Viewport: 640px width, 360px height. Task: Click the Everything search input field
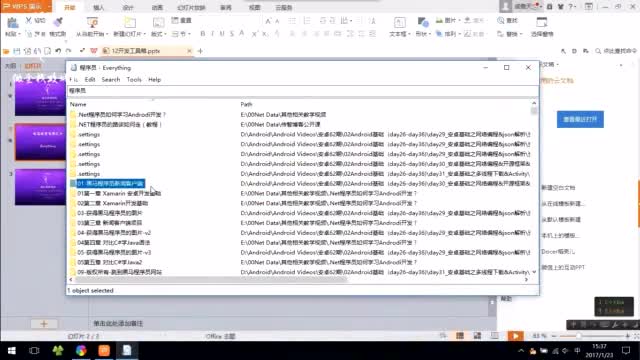(x=302, y=91)
